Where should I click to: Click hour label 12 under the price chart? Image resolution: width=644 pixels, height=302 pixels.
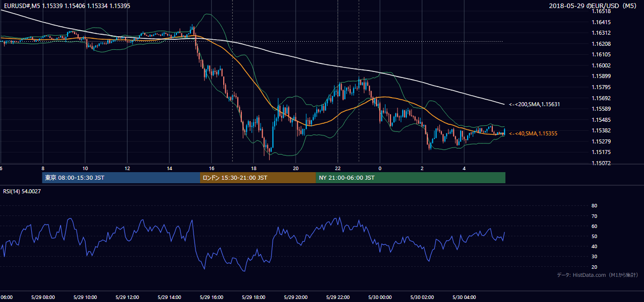pyautogui.click(x=127, y=168)
